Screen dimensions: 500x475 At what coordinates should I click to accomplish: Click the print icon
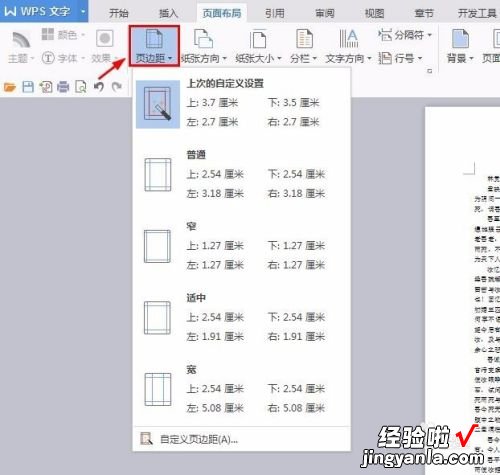click(63, 87)
